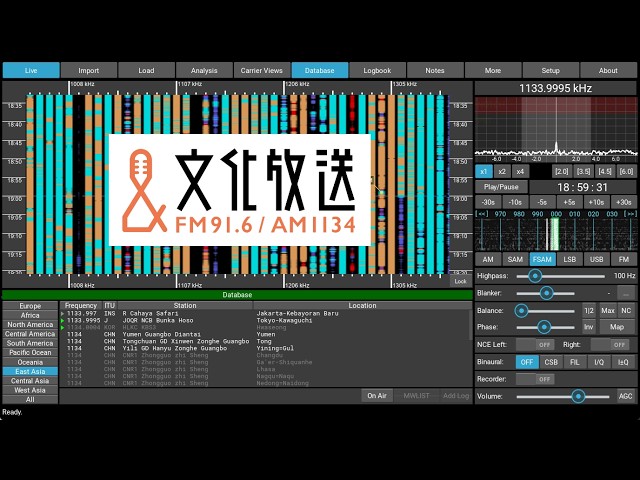The height and width of the screenshot is (480, 640).
Task: Choose the [6.0] bandwidth preset
Action: (x=627, y=171)
